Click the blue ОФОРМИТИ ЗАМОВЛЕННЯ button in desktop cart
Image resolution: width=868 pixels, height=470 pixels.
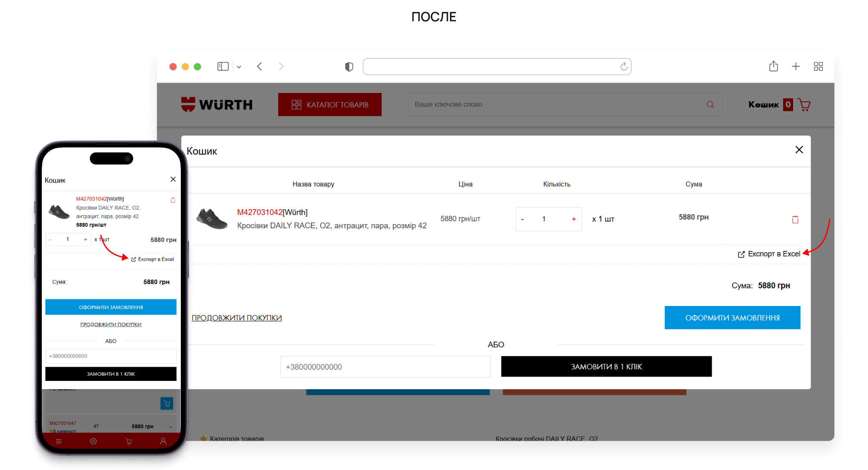[x=732, y=318]
